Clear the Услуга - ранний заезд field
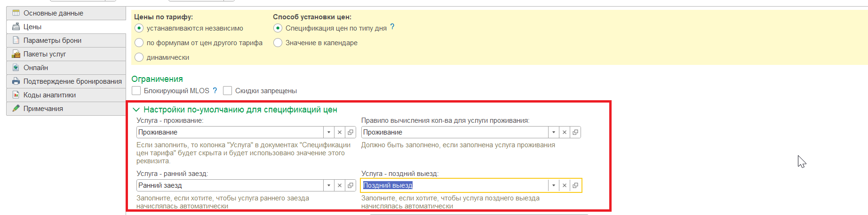This screenshot has height=215, width=868. 340,185
